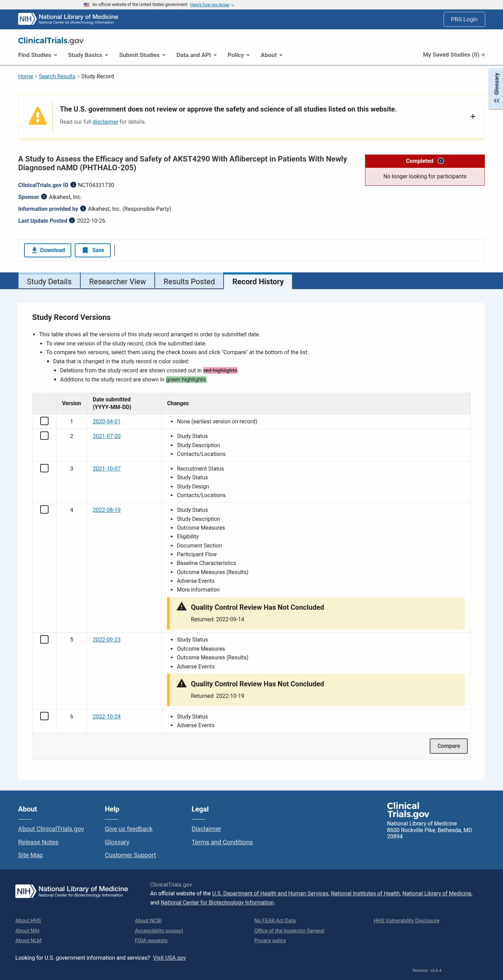Visit USA.gov via footer link
The image size is (503, 980).
(169, 958)
